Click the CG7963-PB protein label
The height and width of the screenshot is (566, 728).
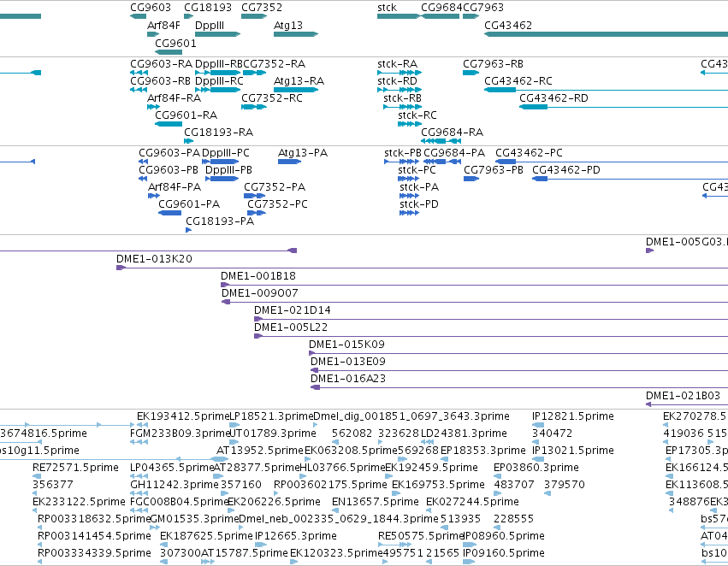point(494,170)
